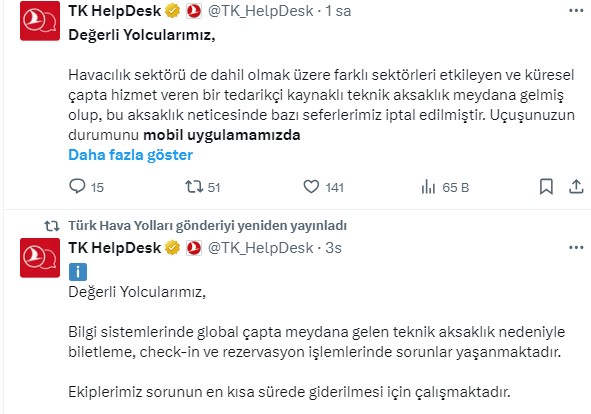Click the gold verified badge on the first tweet

click(173, 11)
